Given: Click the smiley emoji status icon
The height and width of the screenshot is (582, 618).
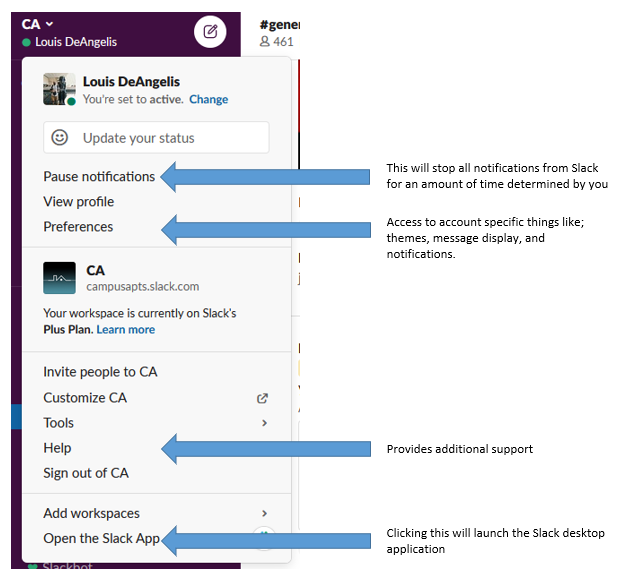Looking at the screenshot, I should click(60, 138).
